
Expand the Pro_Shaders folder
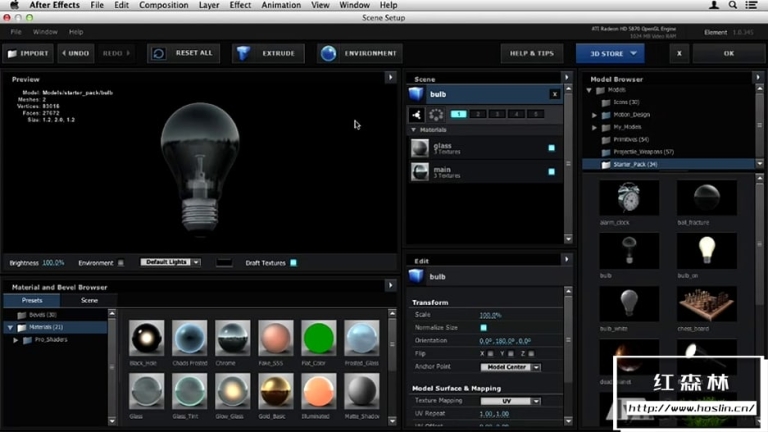pos(16,340)
